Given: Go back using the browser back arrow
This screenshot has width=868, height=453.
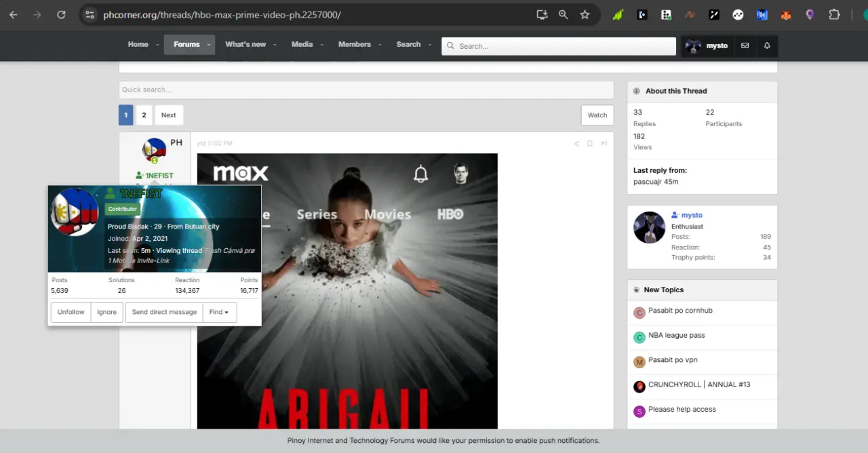Looking at the screenshot, I should click(x=13, y=14).
